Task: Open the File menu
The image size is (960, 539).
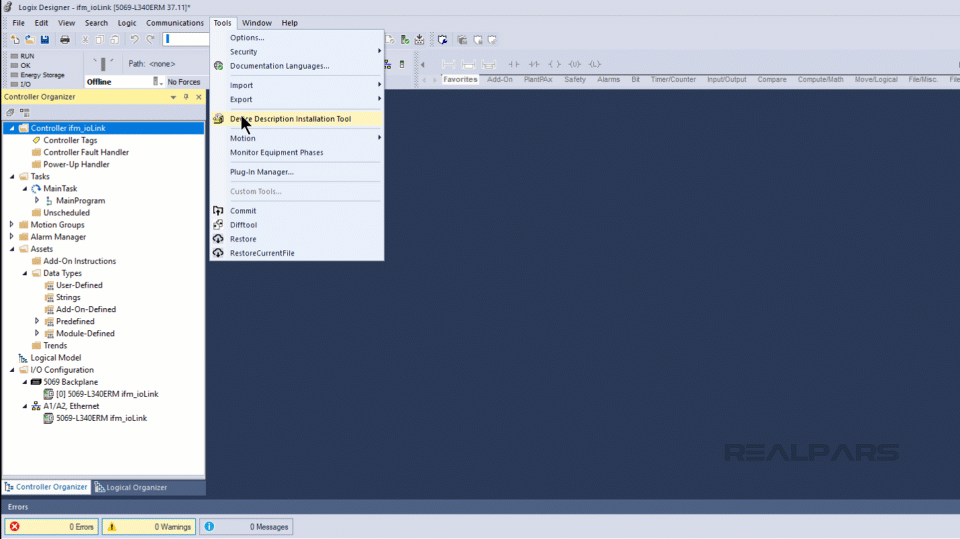Action: coord(18,23)
